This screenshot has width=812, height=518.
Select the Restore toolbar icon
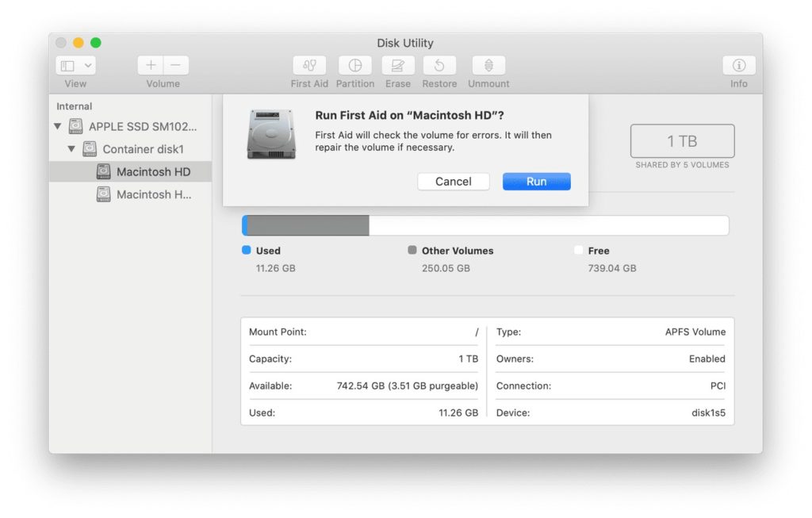pyautogui.click(x=439, y=65)
